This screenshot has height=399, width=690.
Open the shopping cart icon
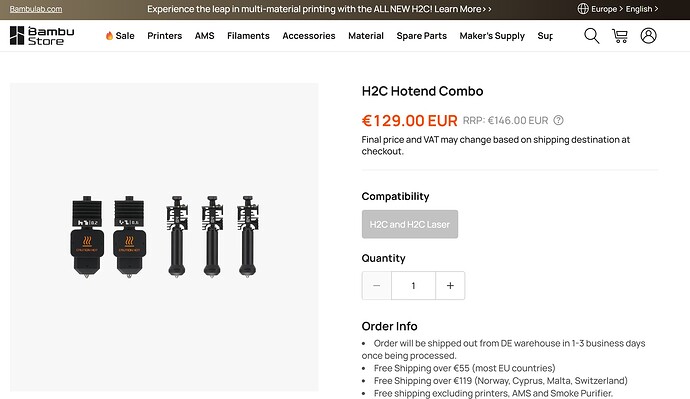620,36
